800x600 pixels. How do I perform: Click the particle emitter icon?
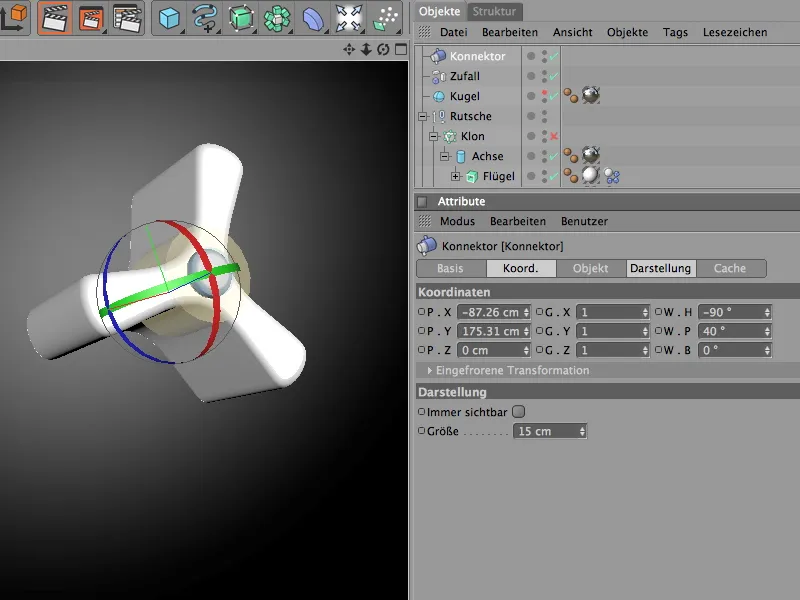(x=384, y=18)
